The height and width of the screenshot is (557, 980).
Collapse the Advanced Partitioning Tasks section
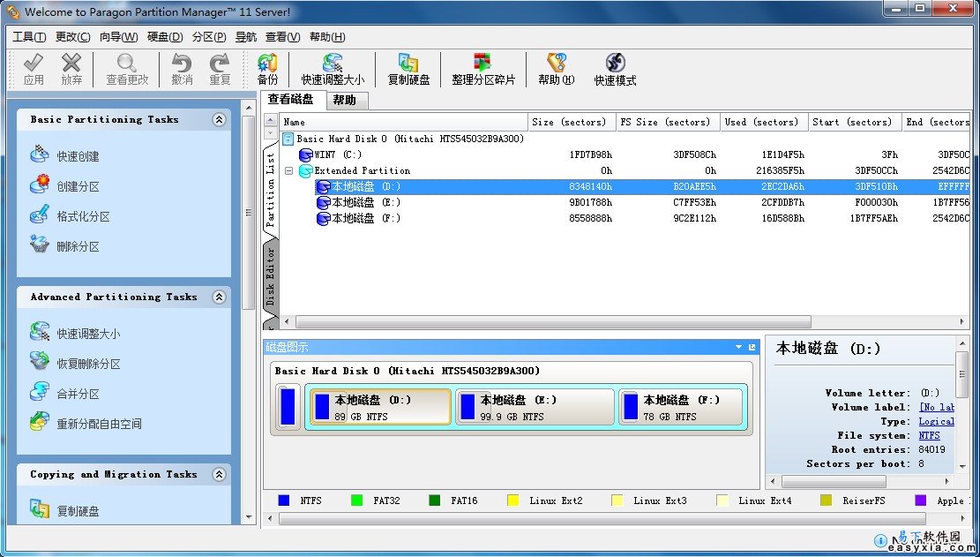click(x=219, y=297)
